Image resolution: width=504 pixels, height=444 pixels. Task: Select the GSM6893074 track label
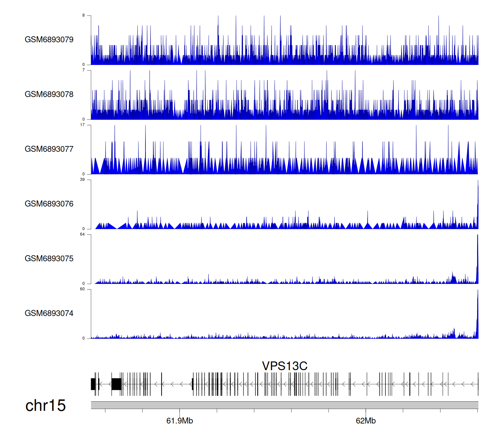[x=49, y=313]
